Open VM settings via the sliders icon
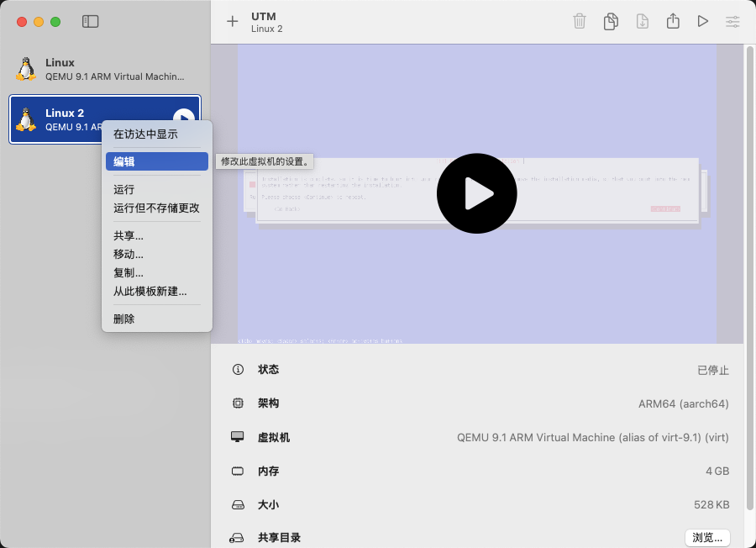This screenshot has width=756, height=548. pyautogui.click(x=732, y=21)
